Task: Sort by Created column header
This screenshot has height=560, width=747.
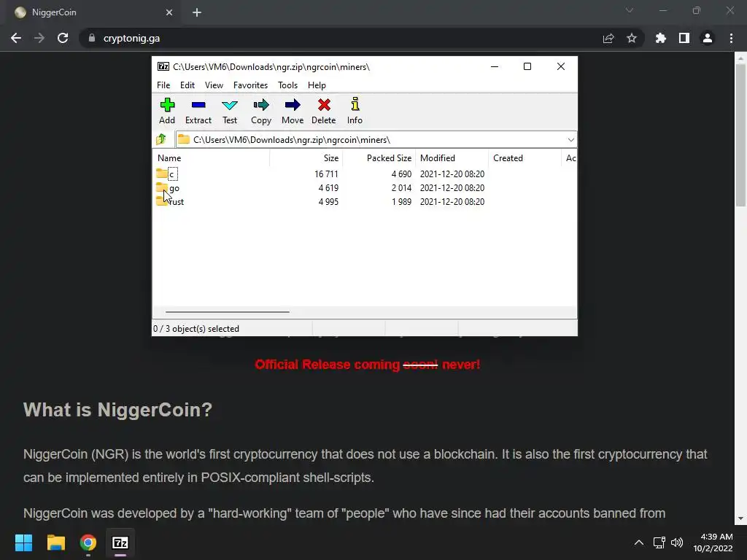Action: [525, 158]
